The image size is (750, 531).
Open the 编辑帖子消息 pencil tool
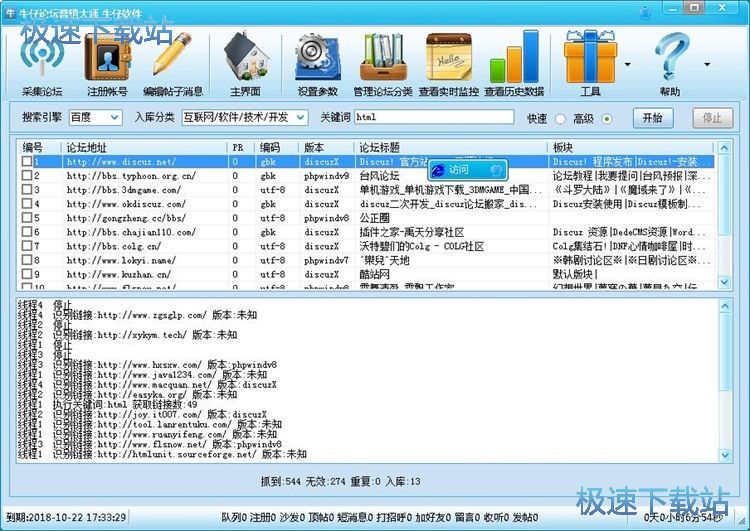[173, 64]
